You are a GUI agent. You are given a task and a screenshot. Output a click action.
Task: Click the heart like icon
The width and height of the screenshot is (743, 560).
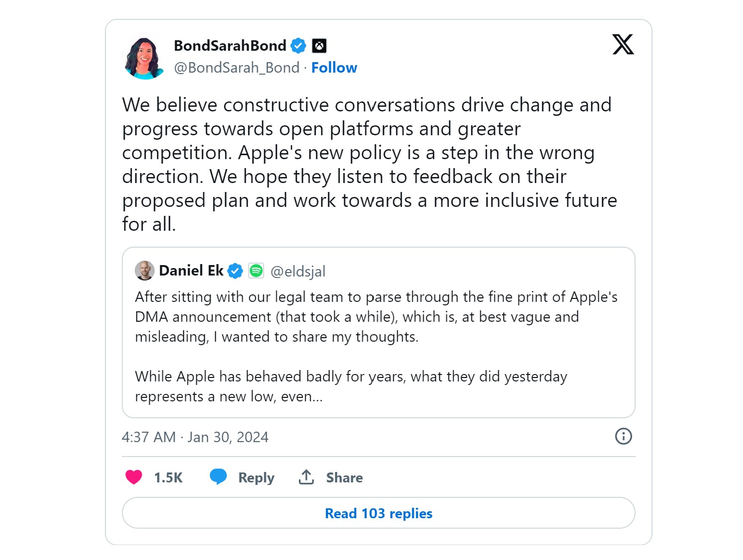(134, 477)
